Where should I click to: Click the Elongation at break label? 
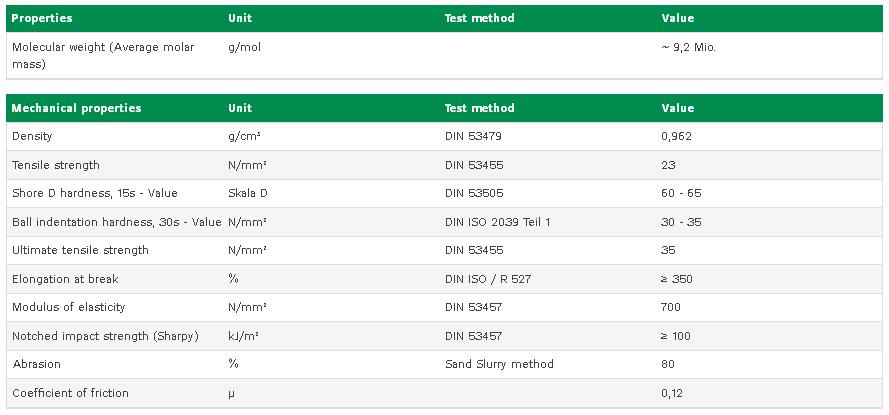coord(65,279)
